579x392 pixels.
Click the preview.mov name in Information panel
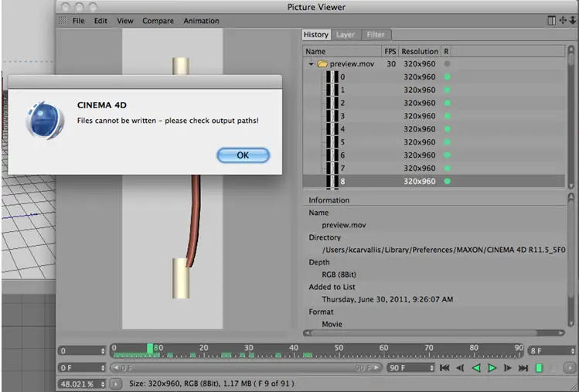point(344,225)
